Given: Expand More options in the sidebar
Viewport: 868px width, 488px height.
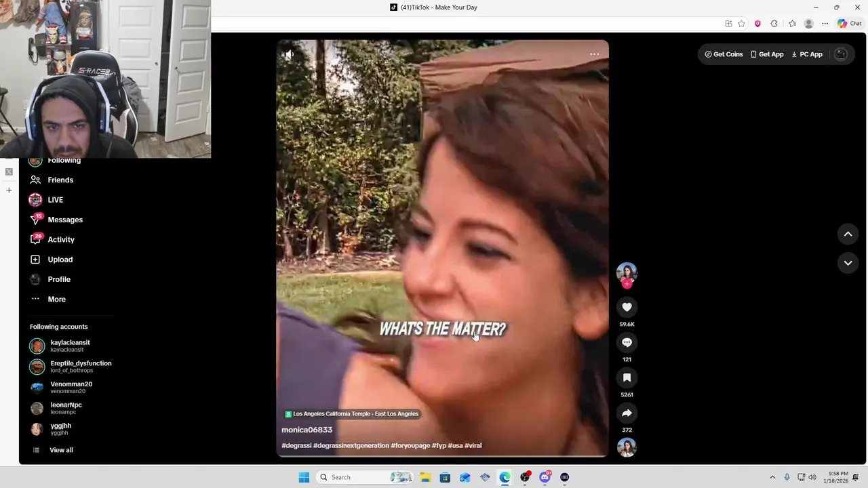Looking at the screenshot, I should tap(47, 299).
